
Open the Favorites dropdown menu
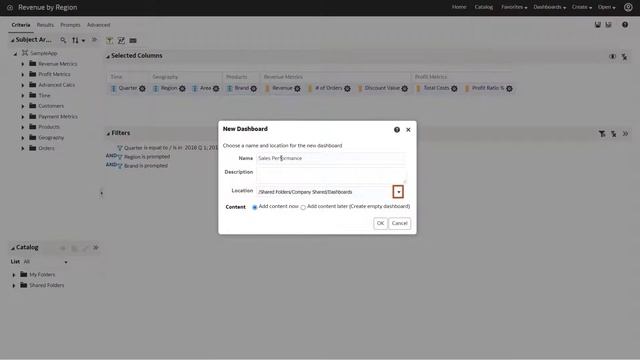[514, 7]
